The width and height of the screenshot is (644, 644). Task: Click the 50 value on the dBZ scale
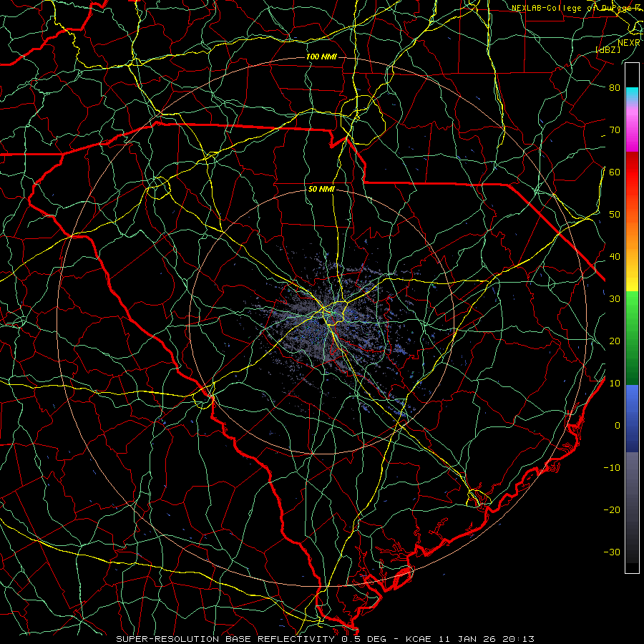click(615, 215)
